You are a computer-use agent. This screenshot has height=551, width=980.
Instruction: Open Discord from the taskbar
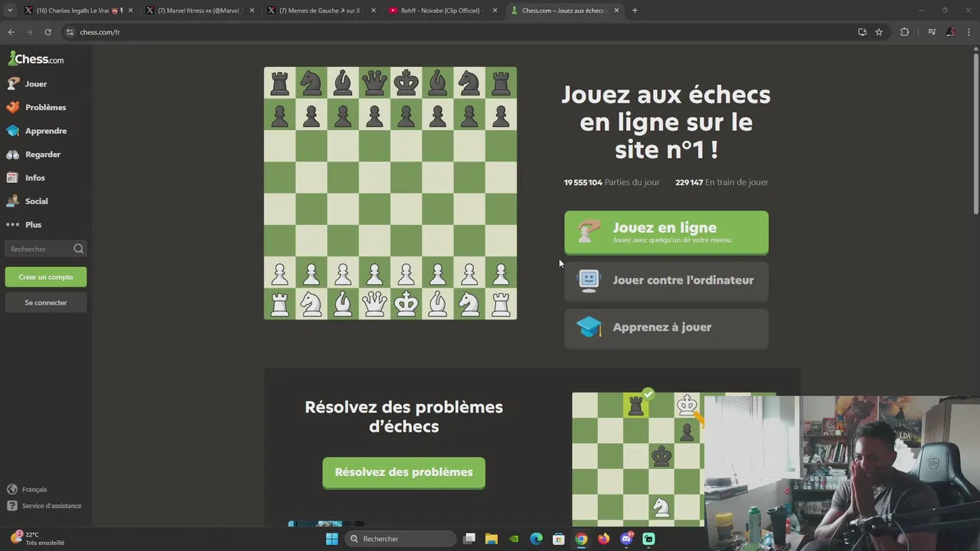[626, 539]
